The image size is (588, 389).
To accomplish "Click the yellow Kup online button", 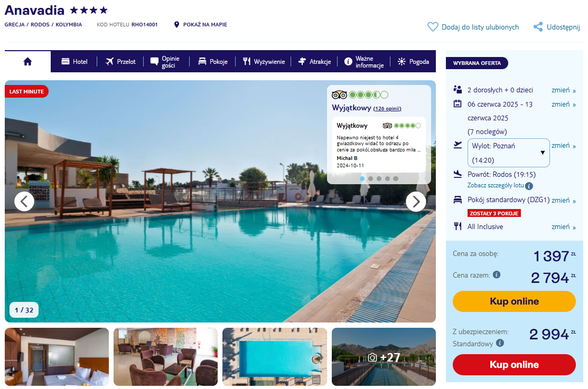I will (x=514, y=301).
